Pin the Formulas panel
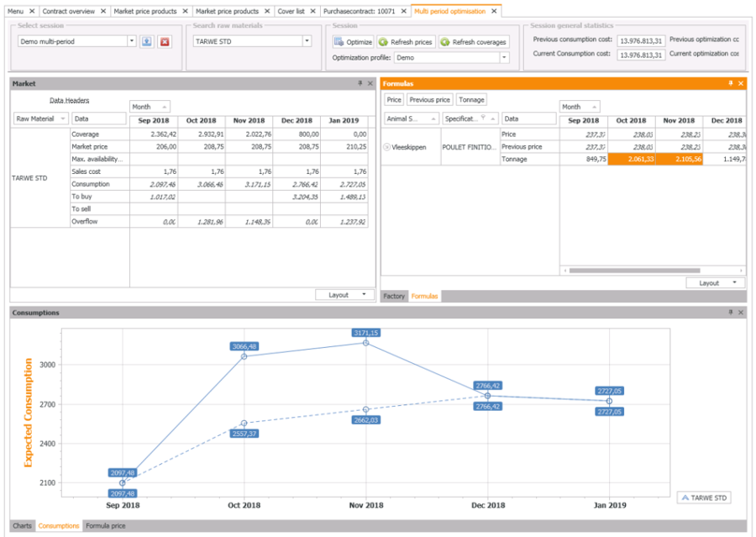The width and height of the screenshot is (756, 537). [730, 84]
